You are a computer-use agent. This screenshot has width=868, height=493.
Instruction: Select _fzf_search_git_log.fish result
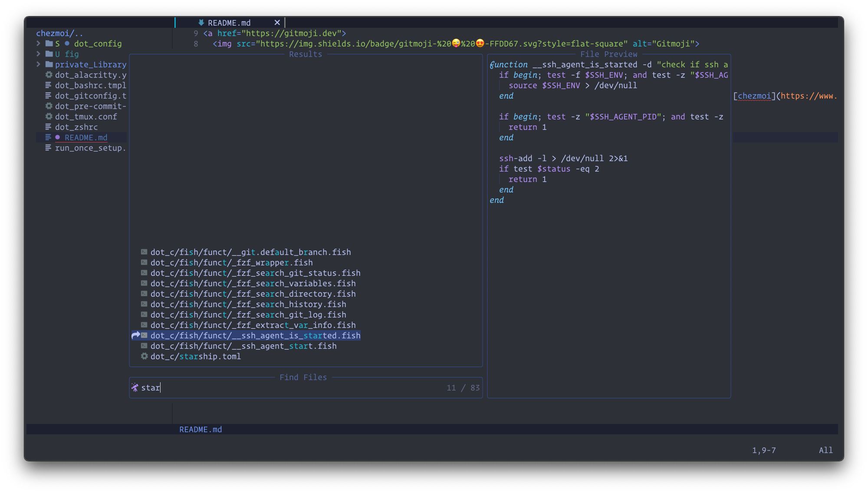coord(248,314)
